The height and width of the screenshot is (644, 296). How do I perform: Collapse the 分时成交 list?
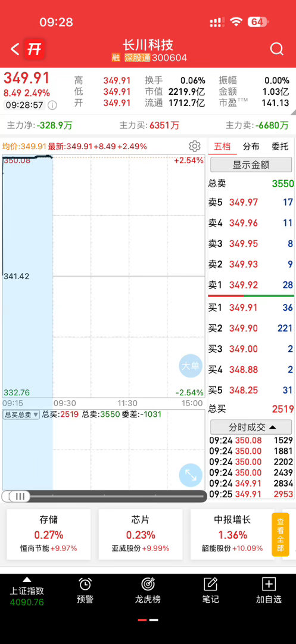[x=251, y=427]
